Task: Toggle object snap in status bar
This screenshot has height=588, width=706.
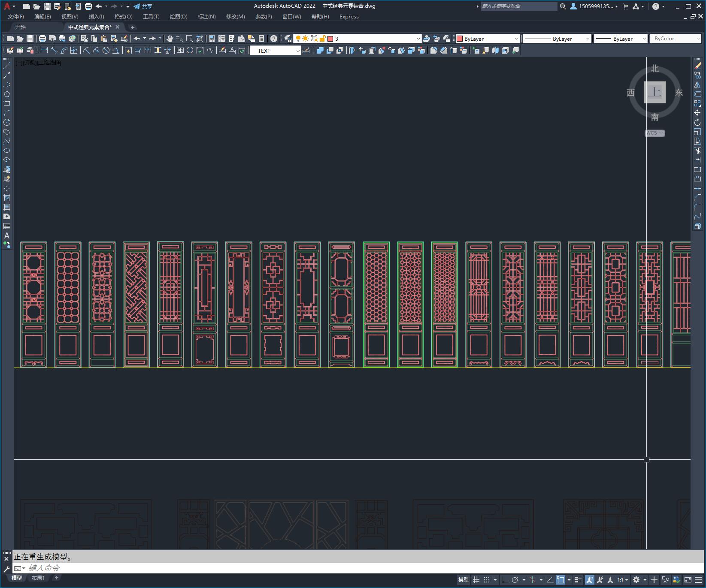Action: pos(561,580)
